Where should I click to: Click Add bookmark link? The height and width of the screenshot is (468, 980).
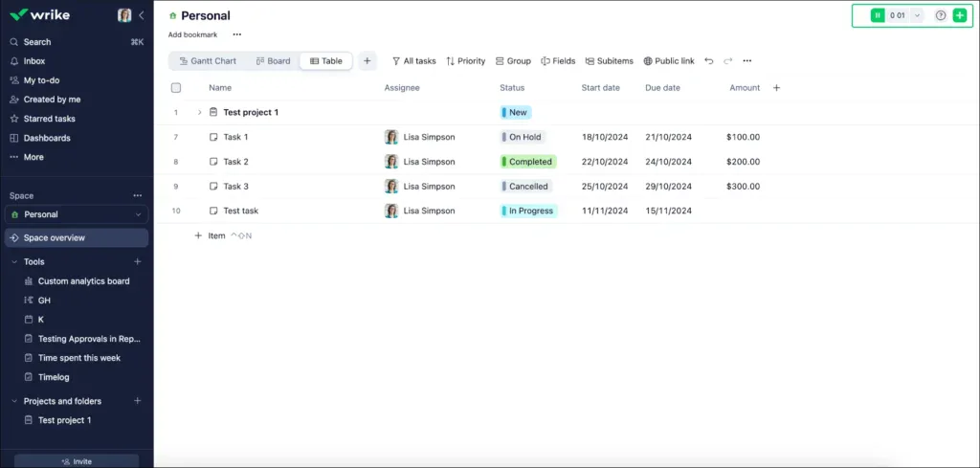[192, 34]
